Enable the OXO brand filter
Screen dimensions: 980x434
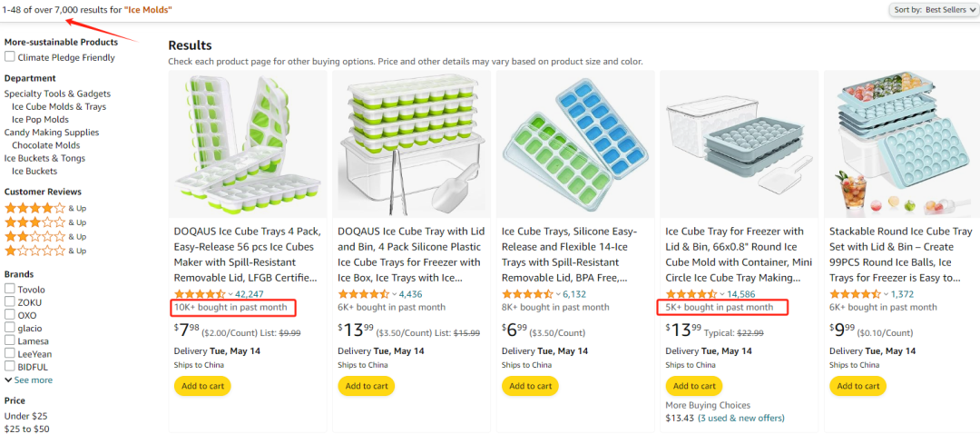click(x=10, y=315)
